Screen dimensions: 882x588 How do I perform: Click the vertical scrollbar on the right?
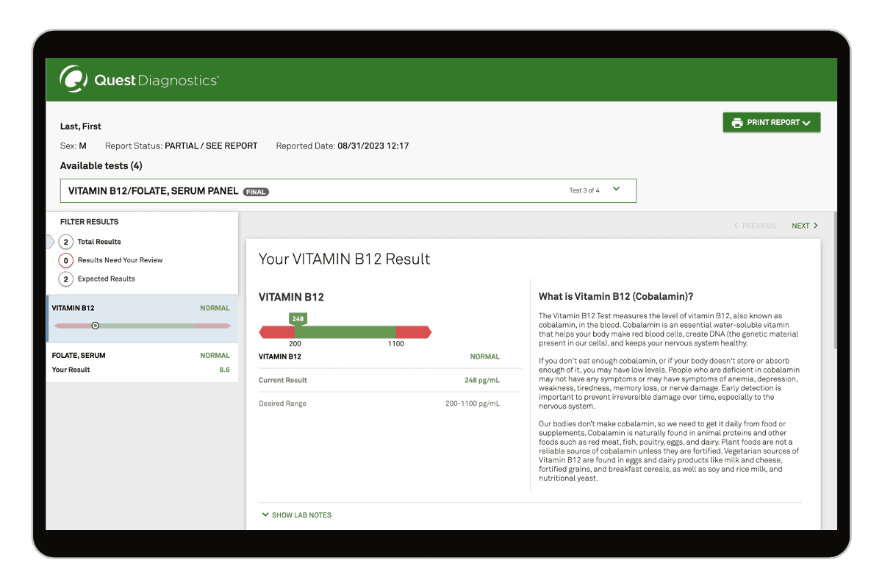[834, 279]
